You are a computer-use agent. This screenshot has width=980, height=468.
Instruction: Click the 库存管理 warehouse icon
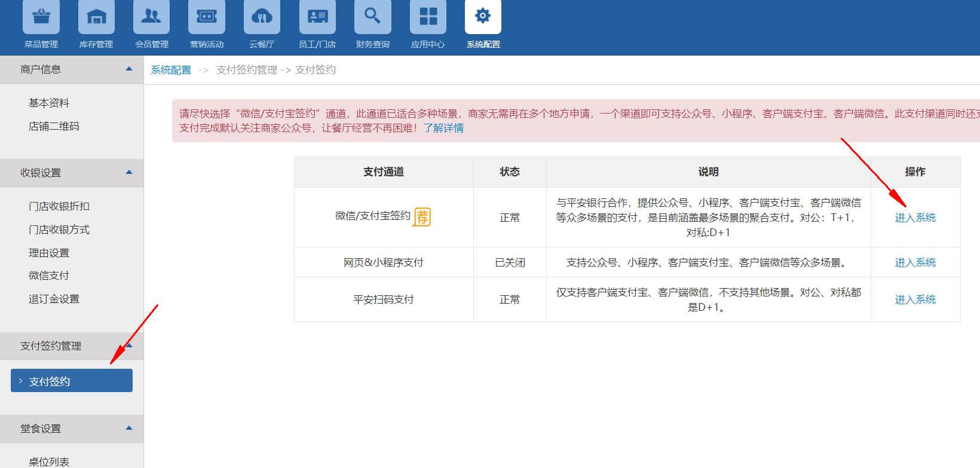tap(96, 17)
